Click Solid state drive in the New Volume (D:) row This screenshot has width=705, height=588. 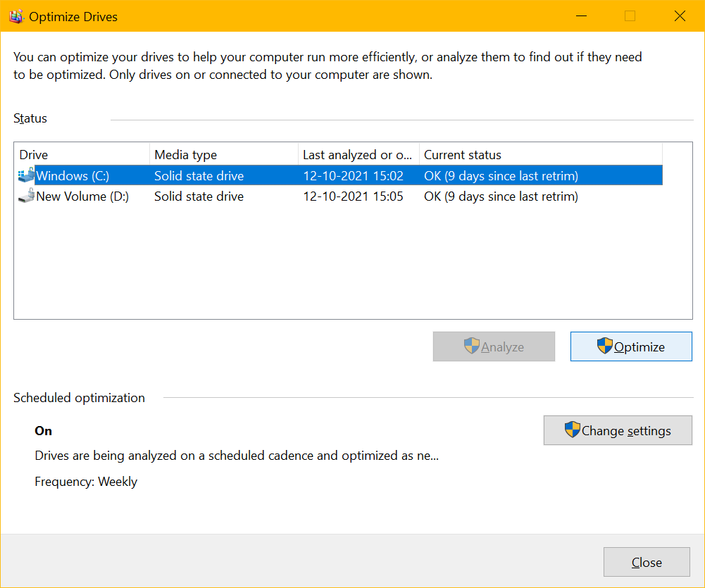[x=199, y=196]
